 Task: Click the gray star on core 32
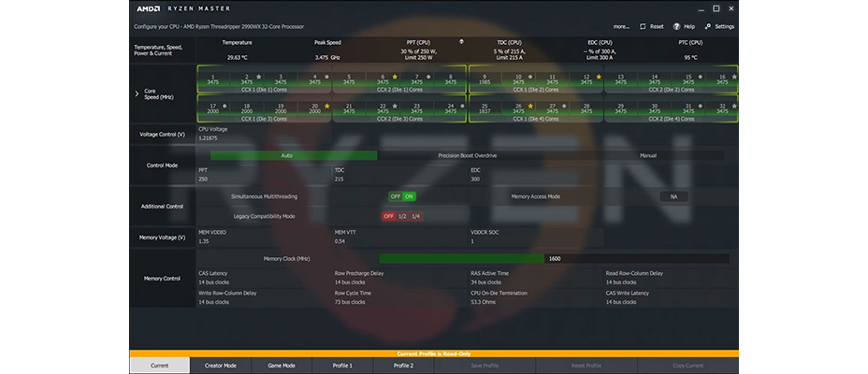[x=734, y=105]
